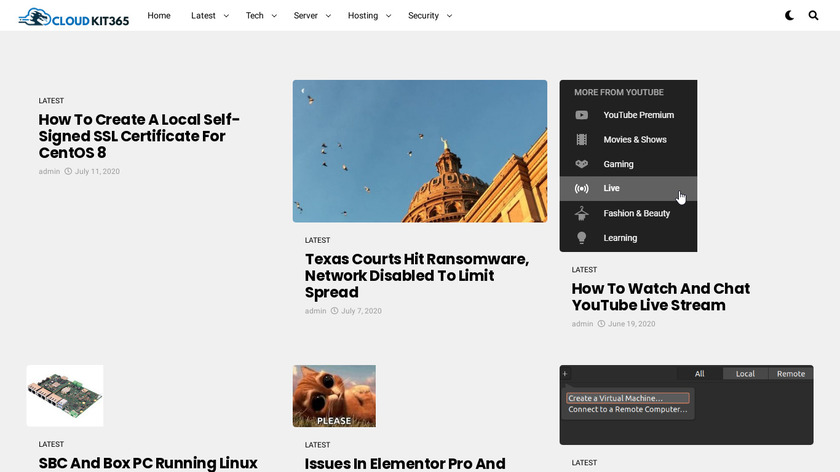Viewport: 840px width, 472px height.
Task: Expand the Latest dropdown menu
Action: 210,16
